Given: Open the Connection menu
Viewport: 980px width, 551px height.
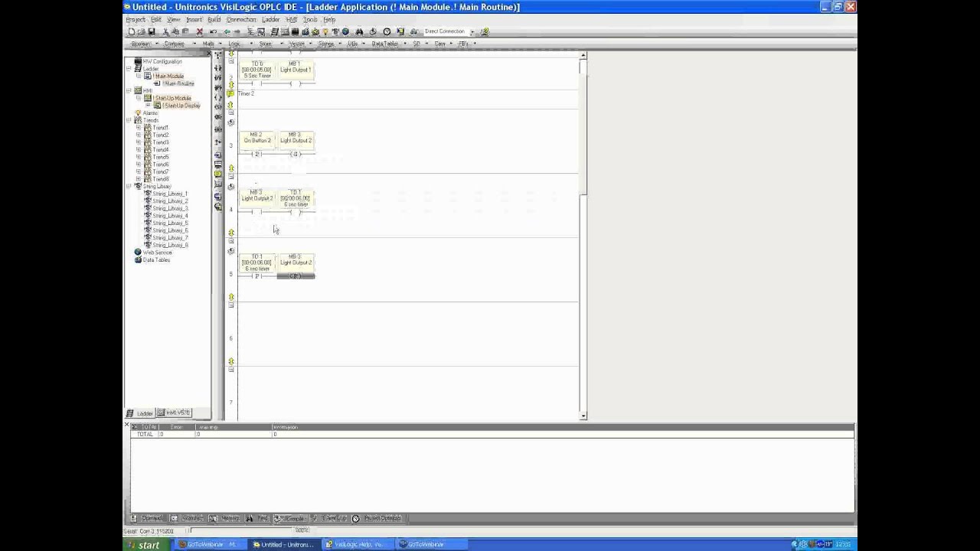Looking at the screenshot, I should tap(241, 19).
